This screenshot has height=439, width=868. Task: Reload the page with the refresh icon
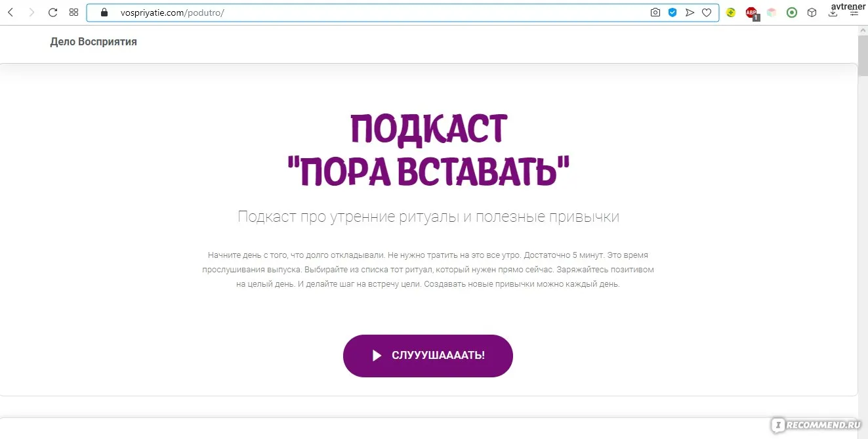point(52,12)
